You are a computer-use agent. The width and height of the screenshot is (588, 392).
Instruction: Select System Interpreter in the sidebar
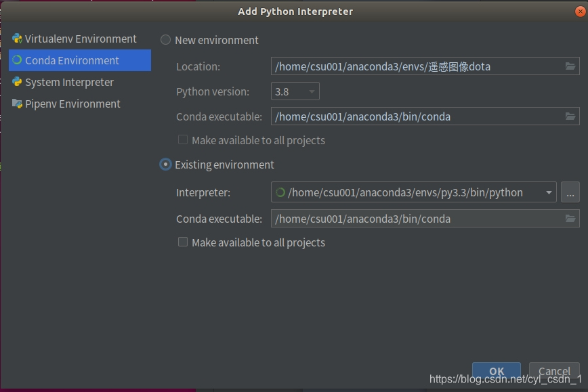(x=80, y=82)
